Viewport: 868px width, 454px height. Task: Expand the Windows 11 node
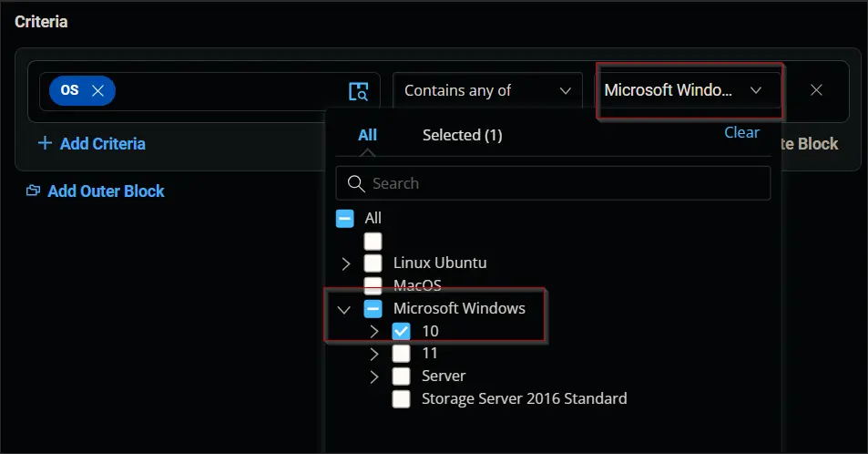[374, 355]
